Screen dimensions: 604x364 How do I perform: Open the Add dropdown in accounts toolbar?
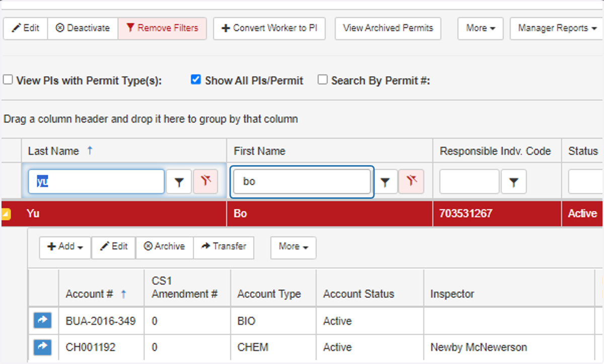pyautogui.click(x=65, y=247)
